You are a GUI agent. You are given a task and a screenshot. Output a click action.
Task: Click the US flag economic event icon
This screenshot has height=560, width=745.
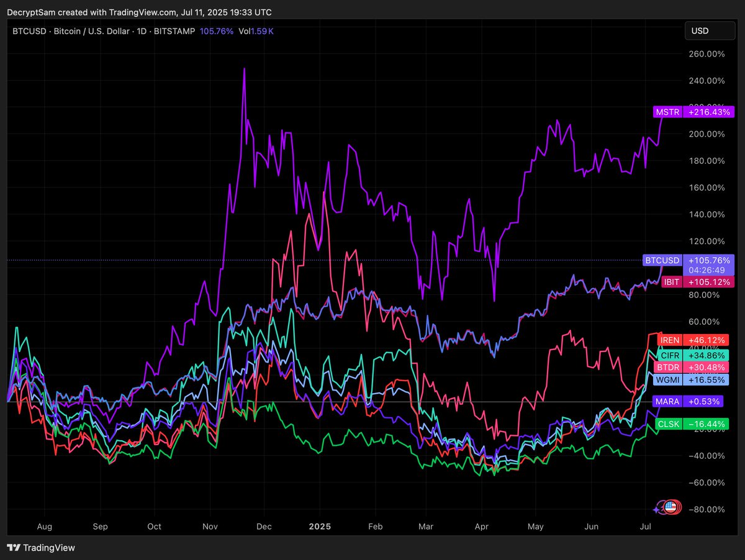coord(669,507)
